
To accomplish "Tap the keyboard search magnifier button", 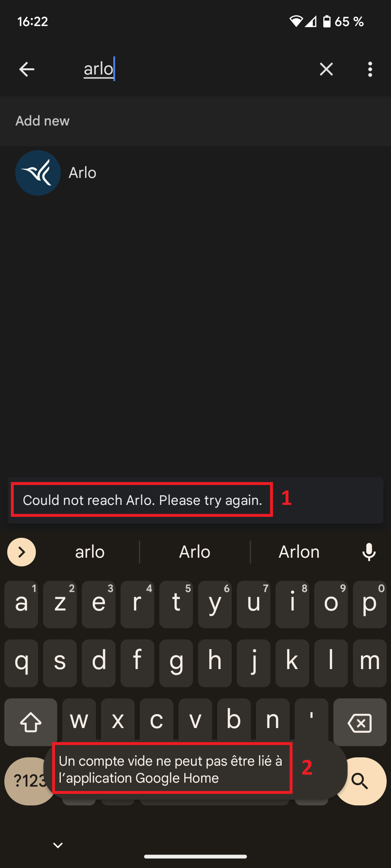I will click(361, 781).
